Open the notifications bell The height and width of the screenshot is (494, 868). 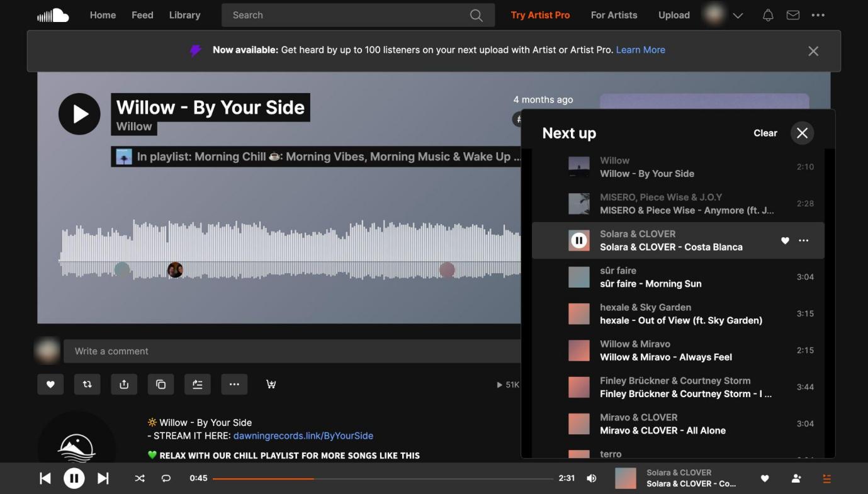tap(768, 15)
